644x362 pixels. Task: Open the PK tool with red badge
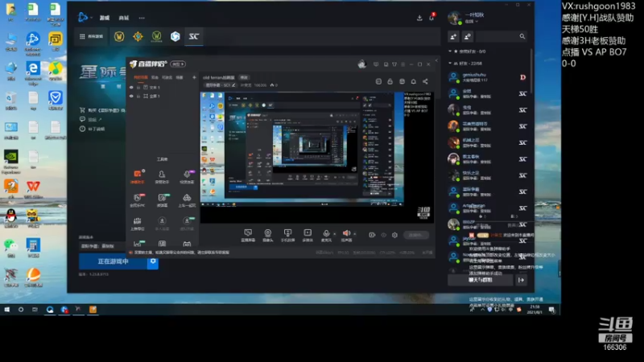pyautogui.click(x=137, y=200)
